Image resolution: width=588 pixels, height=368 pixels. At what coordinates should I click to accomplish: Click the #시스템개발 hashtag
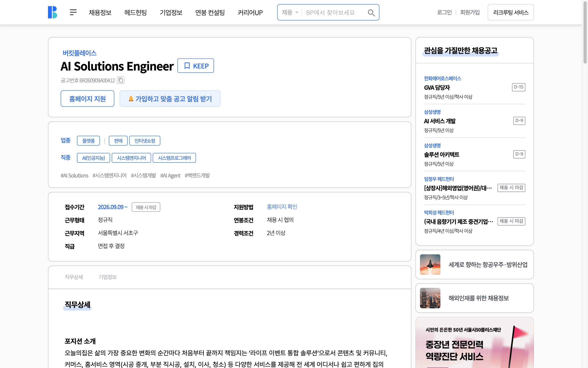(x=143, y=175)
